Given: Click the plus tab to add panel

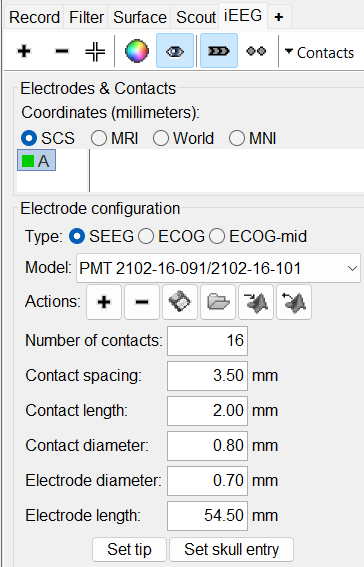Looking at the screenshot, I should pos(279,17).
